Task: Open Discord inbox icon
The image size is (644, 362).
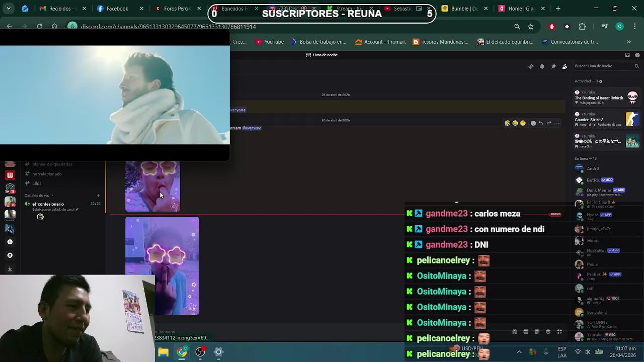Action: 627,55
